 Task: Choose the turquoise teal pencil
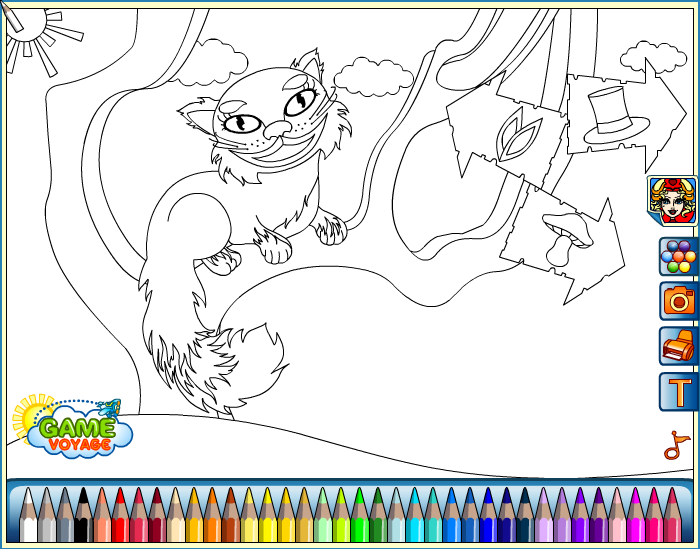pyautogui.click(x=433, y=515)
